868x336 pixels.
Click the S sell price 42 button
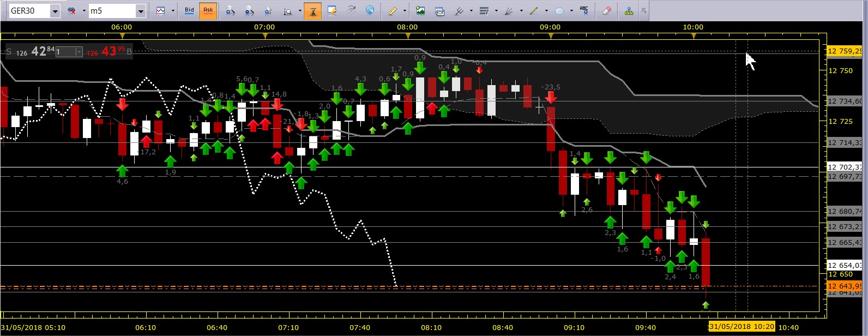pyautogui.click(x=31, y=52)
